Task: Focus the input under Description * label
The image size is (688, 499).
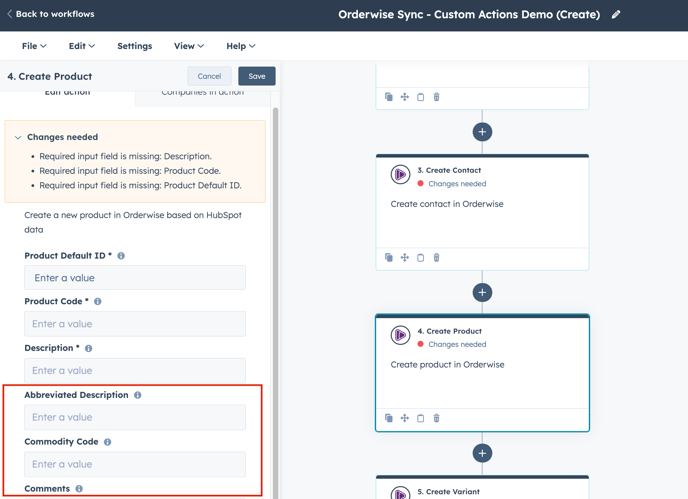Action: 135,370
